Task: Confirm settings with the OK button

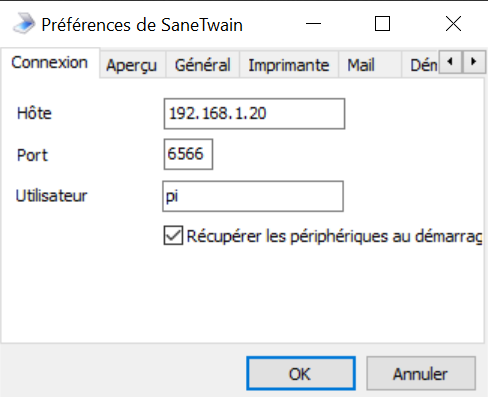Action: click(301, 373)
